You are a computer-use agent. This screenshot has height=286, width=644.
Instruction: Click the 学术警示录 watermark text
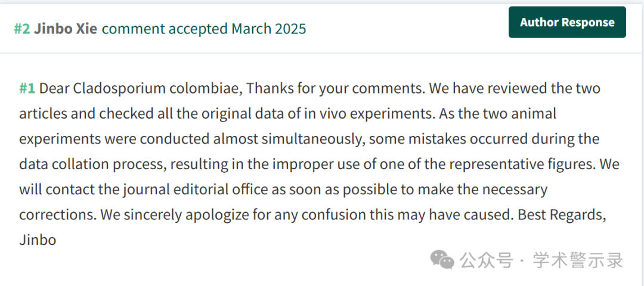coord(578,260)
